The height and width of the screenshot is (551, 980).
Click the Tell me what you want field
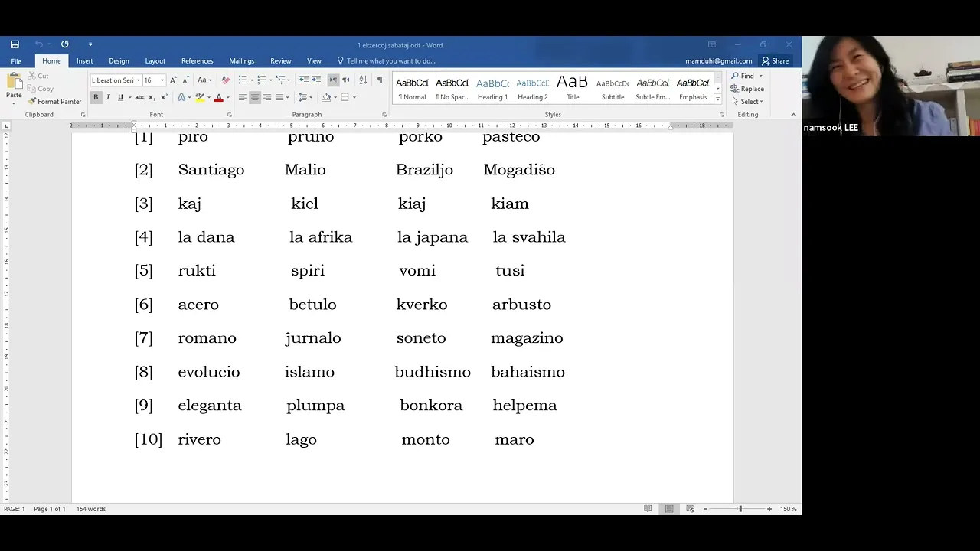pyautogui.click(x=387, y=61)
